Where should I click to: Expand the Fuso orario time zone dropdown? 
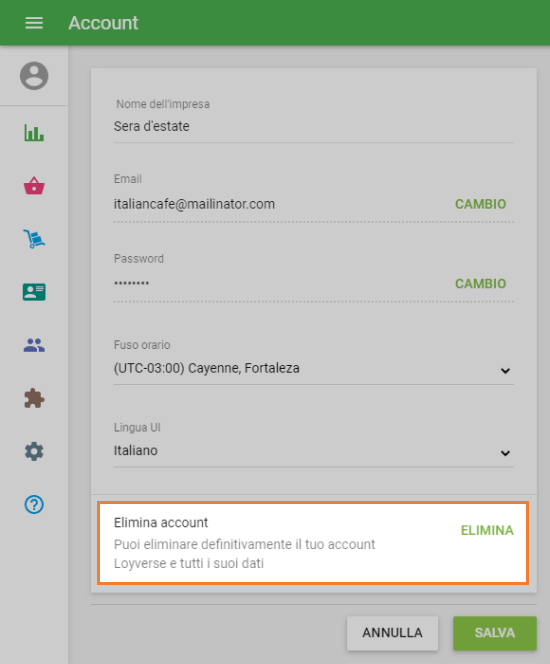point(313,368)
